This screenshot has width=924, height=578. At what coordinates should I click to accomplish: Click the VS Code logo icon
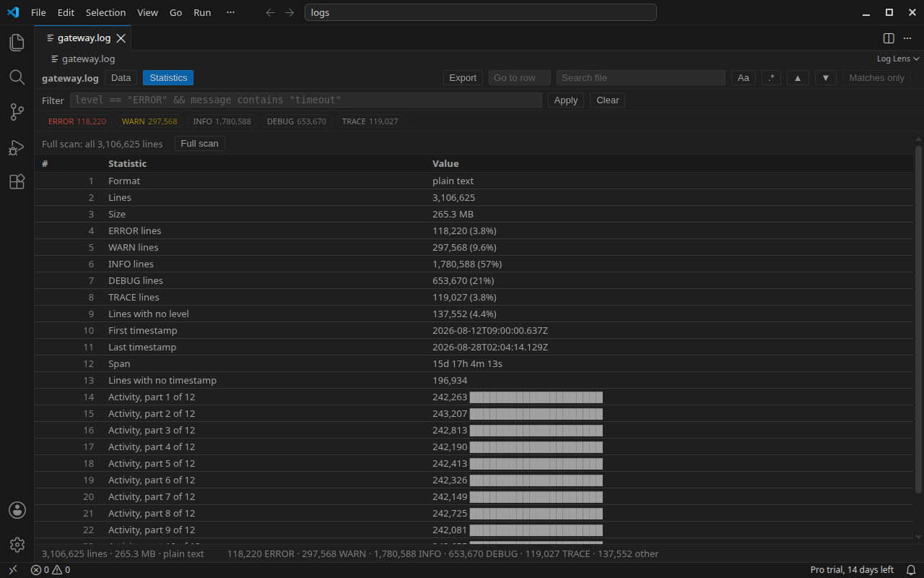tap(13, 12)
